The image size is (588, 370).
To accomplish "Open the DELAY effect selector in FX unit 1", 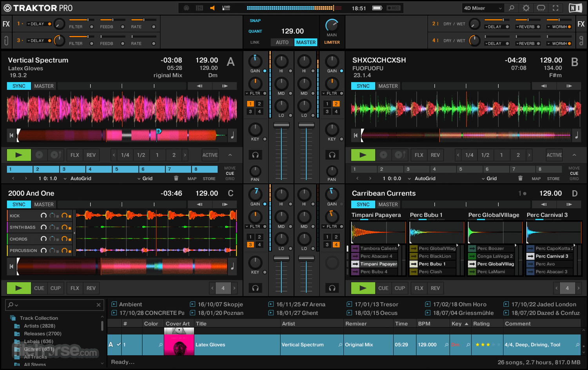I will click(x=38, y=24).
